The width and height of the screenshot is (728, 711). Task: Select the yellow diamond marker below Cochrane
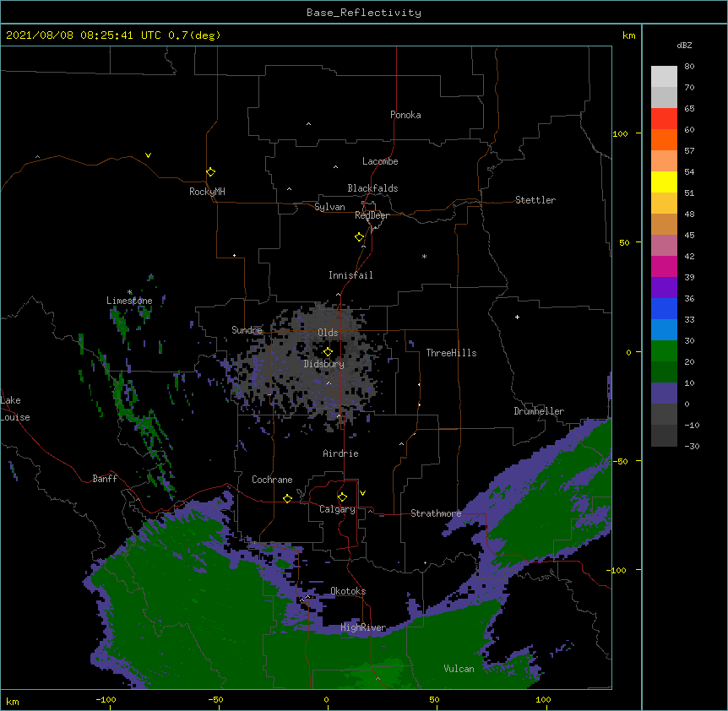287,499
